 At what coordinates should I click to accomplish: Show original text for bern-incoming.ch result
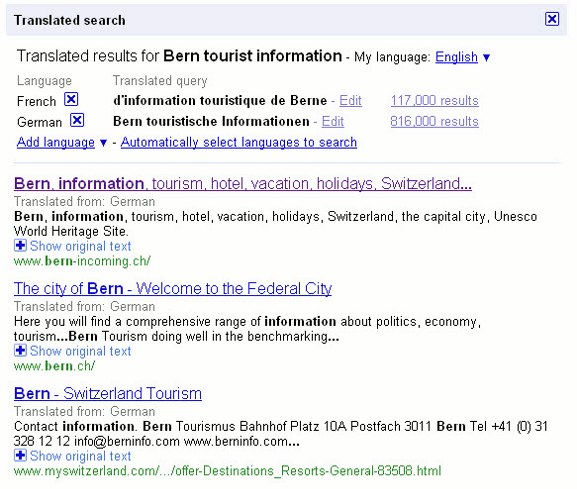click(x=80, y=246)
